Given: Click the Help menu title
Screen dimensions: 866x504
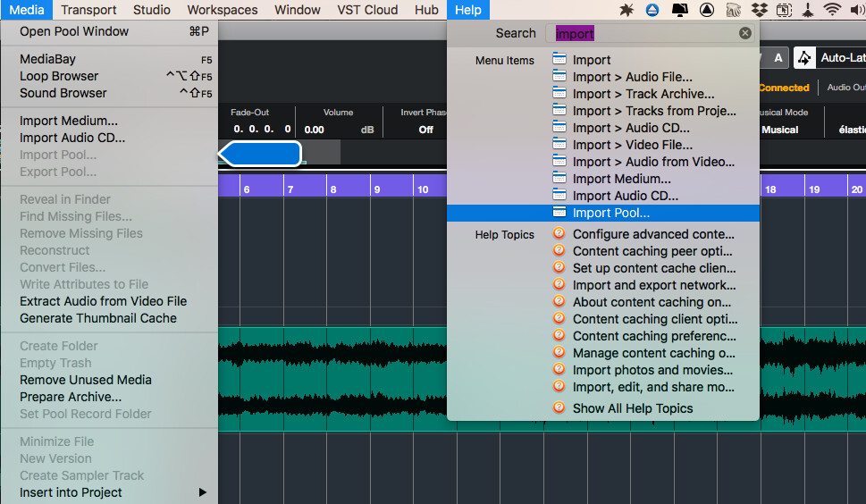Looking at the screenshot, I should point(467,10).
